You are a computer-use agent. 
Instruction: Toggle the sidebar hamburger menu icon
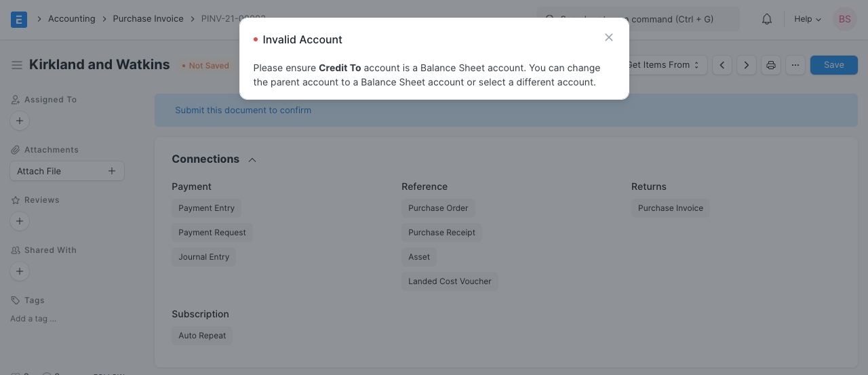point(17,65)
